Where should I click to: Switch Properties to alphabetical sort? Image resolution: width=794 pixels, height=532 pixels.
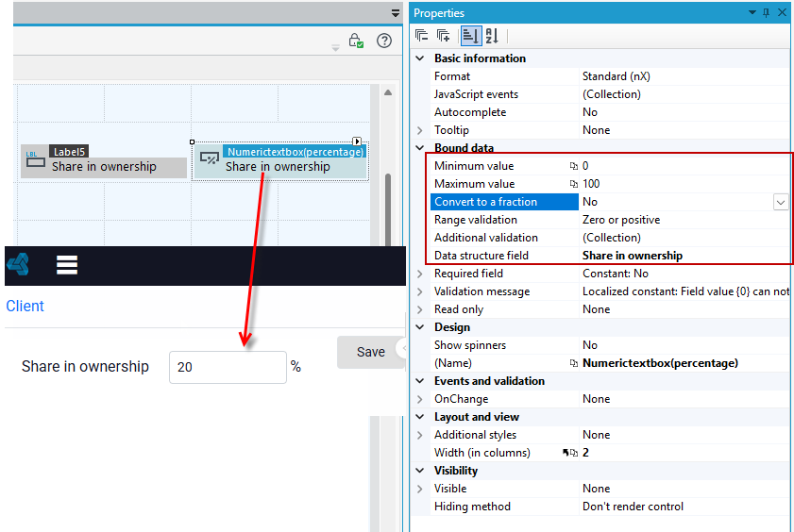tap(492, 36)
